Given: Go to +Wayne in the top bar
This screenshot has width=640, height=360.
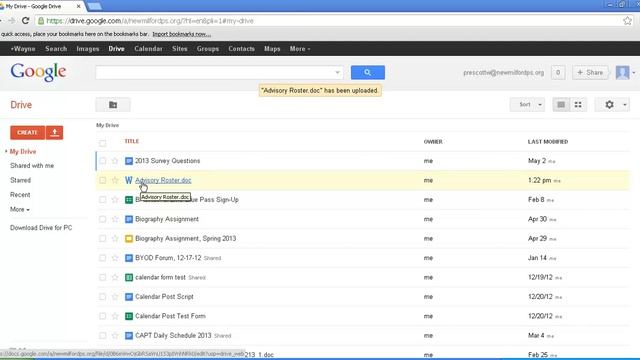Looking at the screenshot, I should pos(23,49).
